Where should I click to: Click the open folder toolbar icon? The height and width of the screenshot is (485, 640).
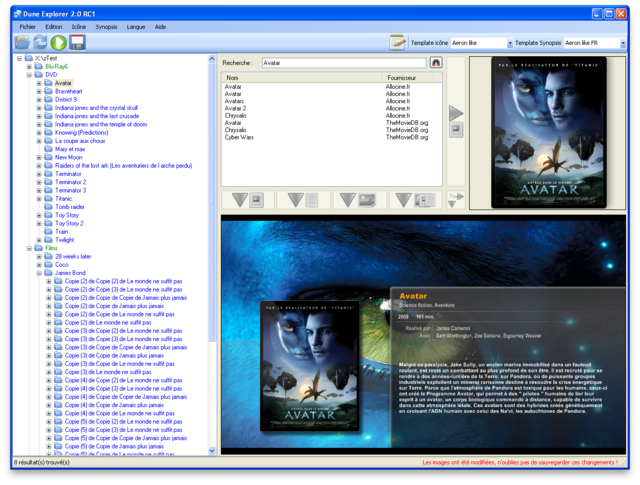tap(21, 43)
